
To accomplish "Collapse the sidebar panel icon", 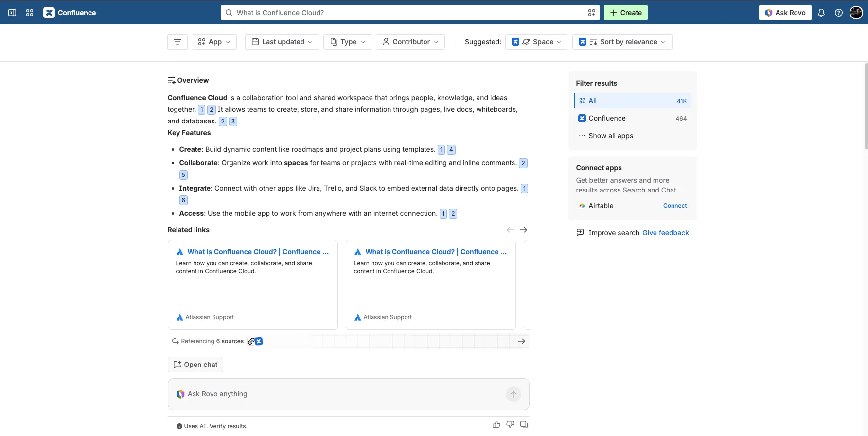I will (x=12, y=13).
